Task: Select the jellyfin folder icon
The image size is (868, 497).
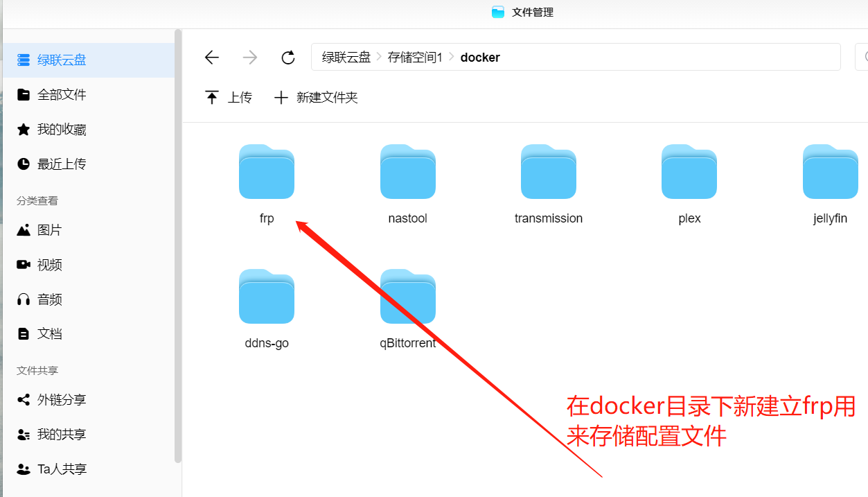Action: [831, 172]
